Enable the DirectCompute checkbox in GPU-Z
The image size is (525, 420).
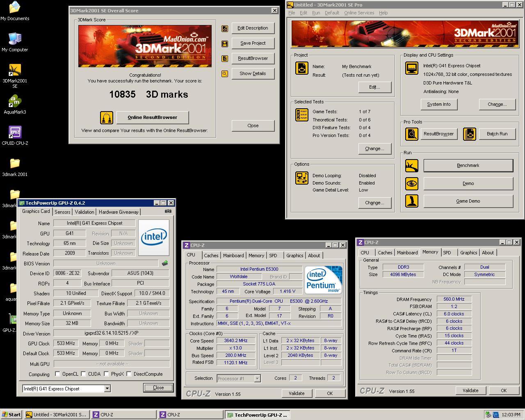(129, 374)
